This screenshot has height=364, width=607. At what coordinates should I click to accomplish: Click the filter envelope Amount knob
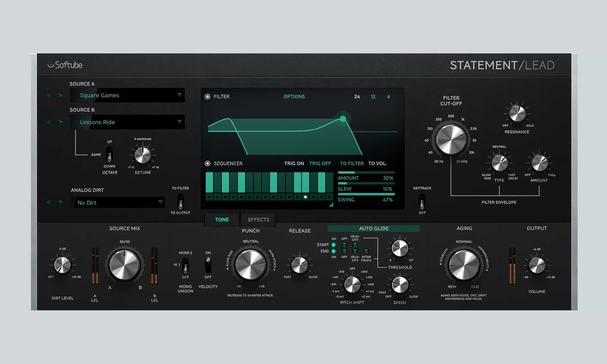pyautogui.click(x=539, y=163)
